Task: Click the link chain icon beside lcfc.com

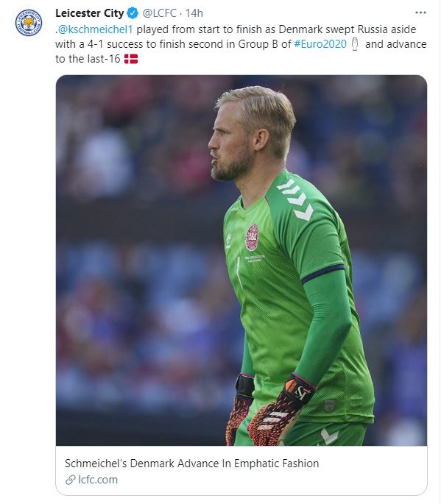Action: 70,480
